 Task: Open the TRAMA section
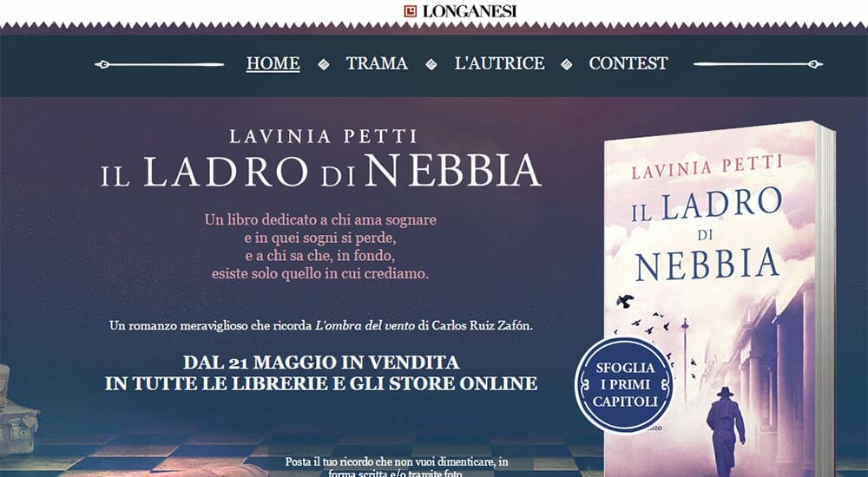[377, 63]
